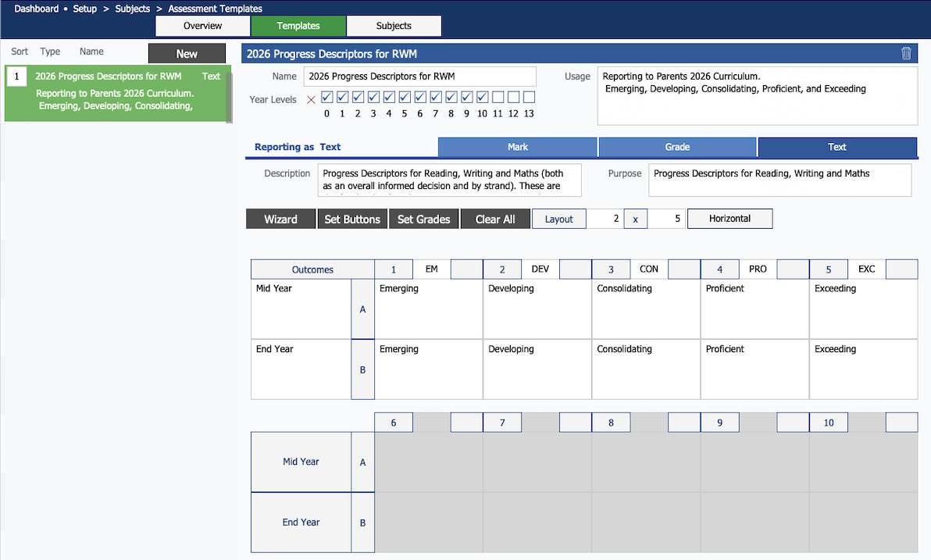This screenshot has width=931, height=560.
Task: Select the Mark reporting type
Action: (x=518, y=147)
